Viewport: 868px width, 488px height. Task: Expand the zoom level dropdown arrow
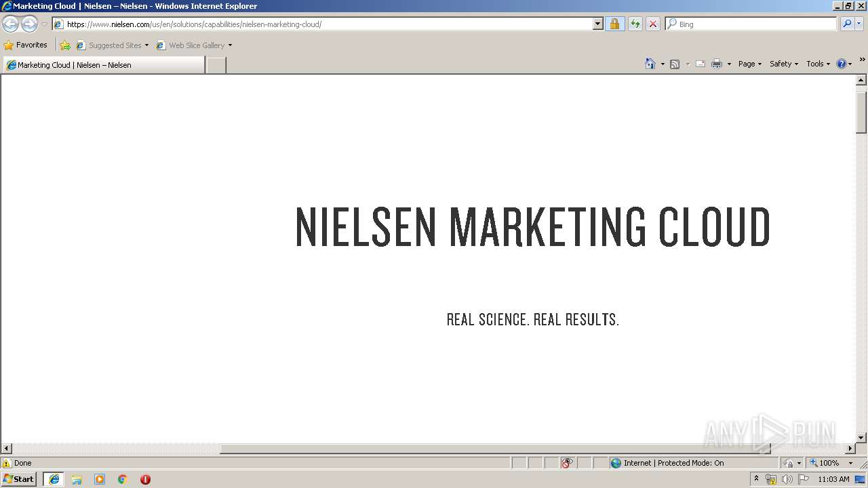coord(850,463)
